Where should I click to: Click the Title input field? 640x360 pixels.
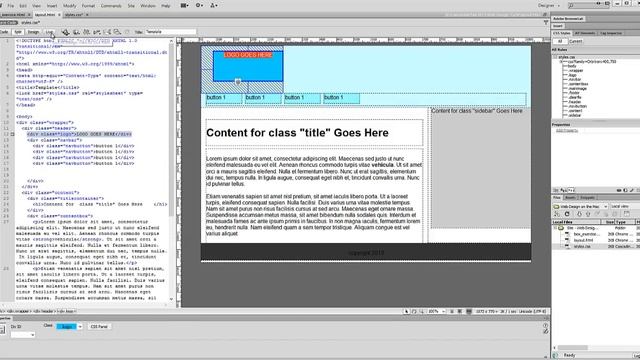point(170,32)
